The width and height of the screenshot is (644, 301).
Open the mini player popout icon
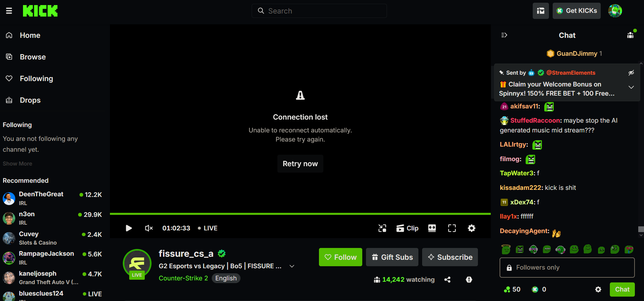[382, 228]
